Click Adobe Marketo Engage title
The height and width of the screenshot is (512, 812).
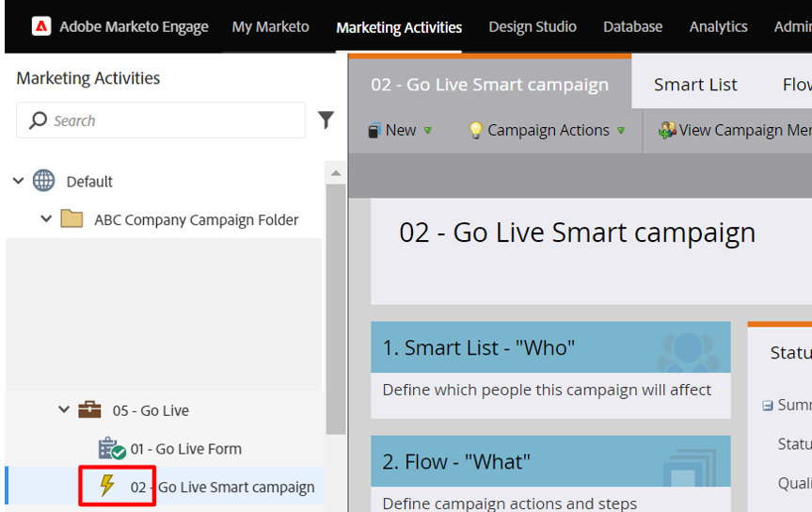point(134,26)
